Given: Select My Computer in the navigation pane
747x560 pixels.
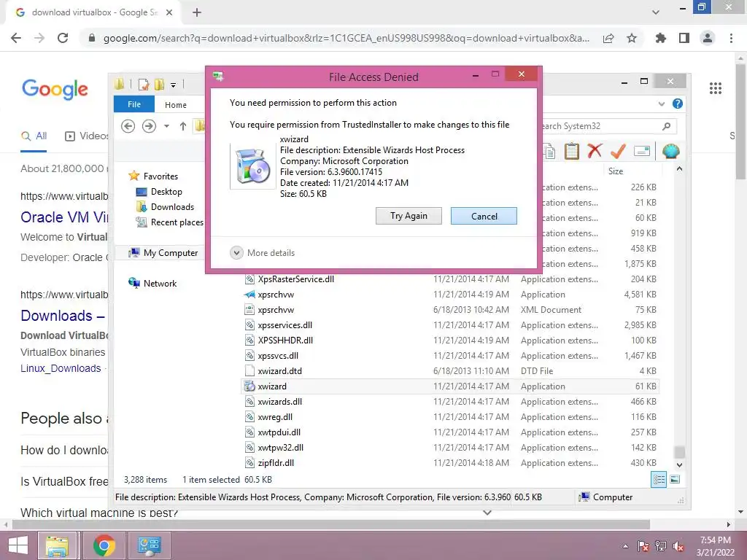Looking at the screenshot, I should [163, 253].
